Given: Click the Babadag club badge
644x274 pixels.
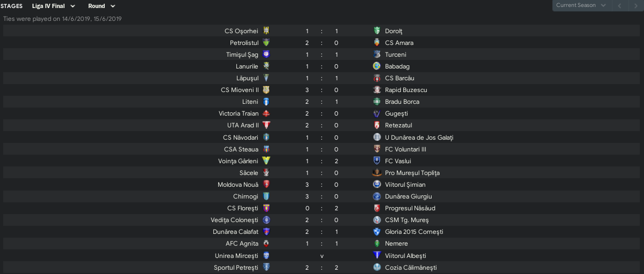Looking at the screenshot, I should tap(377, 66).
